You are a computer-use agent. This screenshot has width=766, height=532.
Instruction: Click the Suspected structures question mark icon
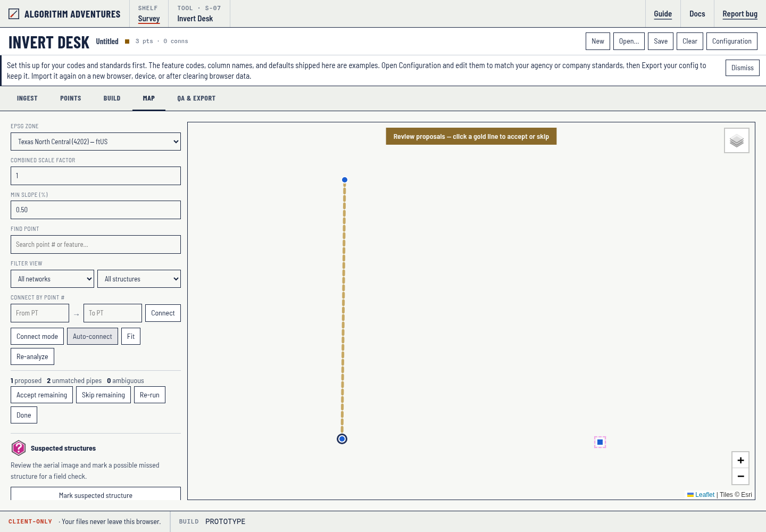(x=19, y=448)
